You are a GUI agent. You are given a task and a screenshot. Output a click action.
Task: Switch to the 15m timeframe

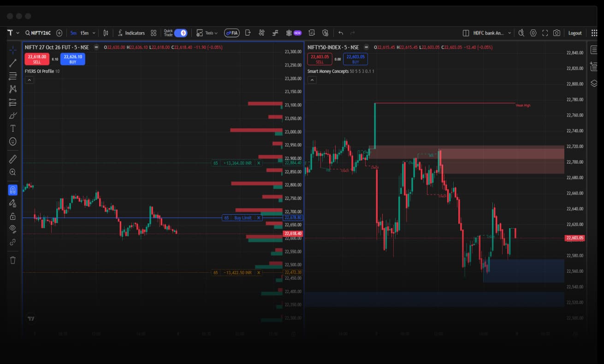(x=84, y=33)
